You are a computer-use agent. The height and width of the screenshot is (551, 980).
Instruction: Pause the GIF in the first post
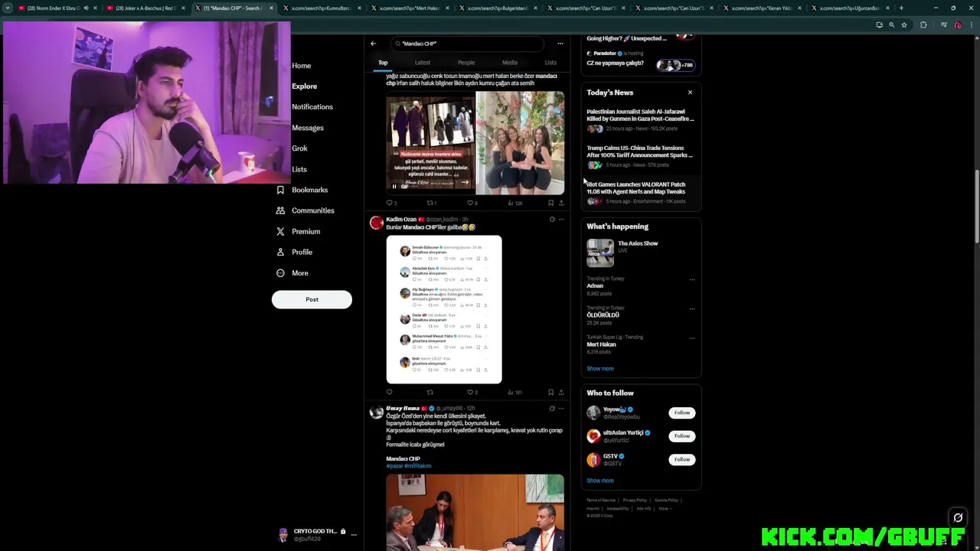click(x=394, y=186)
